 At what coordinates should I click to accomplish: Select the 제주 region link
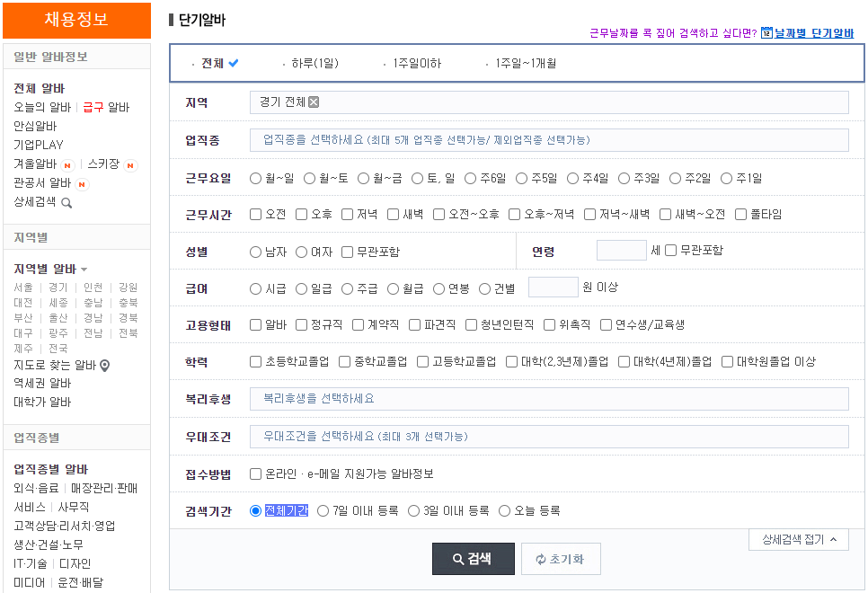pos(23,349)
